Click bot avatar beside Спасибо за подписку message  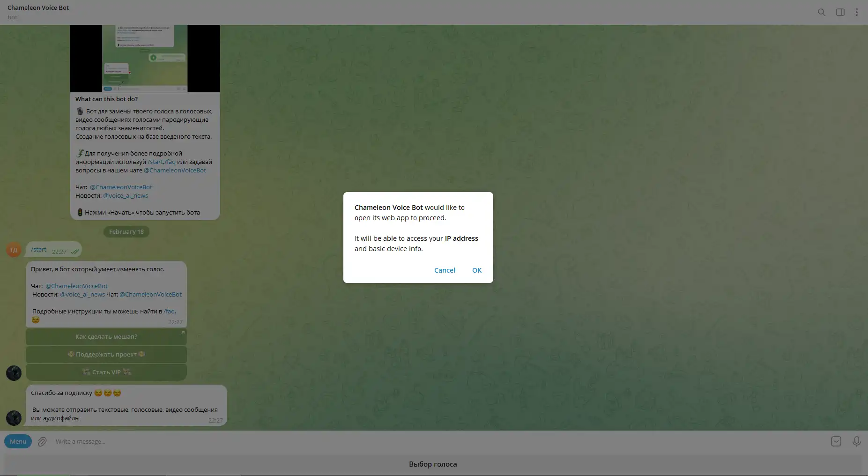tap(14, 418)
